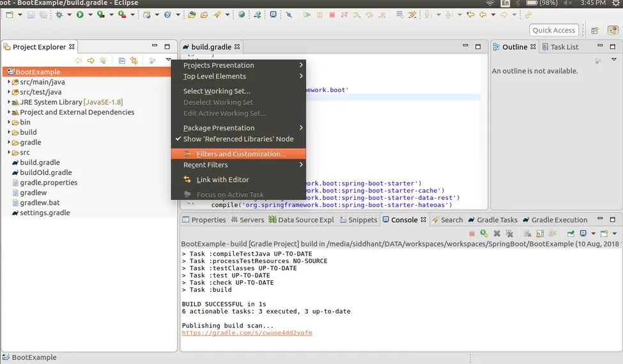This screenshot has height=364, width=623.
Task: Click Clear Console icon
Action: (527, 233)
